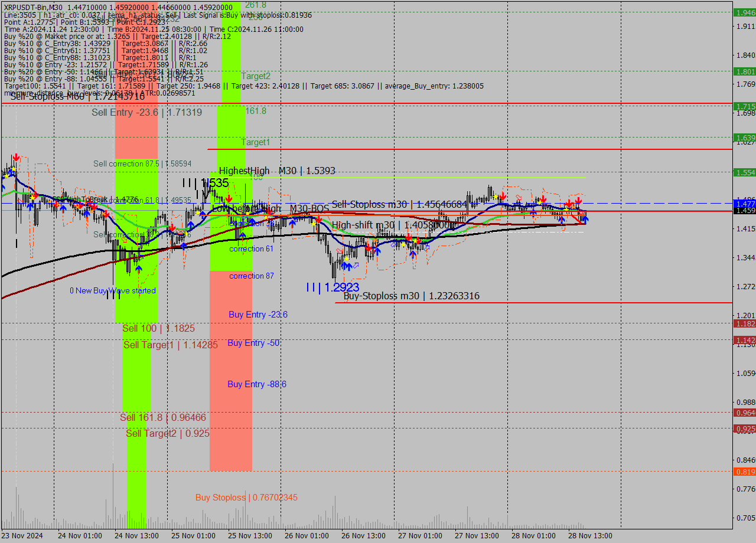Select the green 161.8 level label

256,111
